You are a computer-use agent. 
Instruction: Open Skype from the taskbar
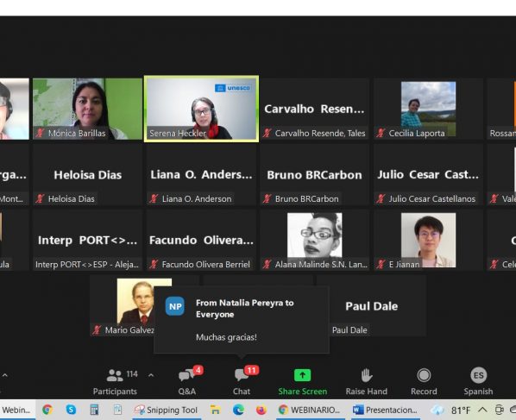tap(71, 410)
